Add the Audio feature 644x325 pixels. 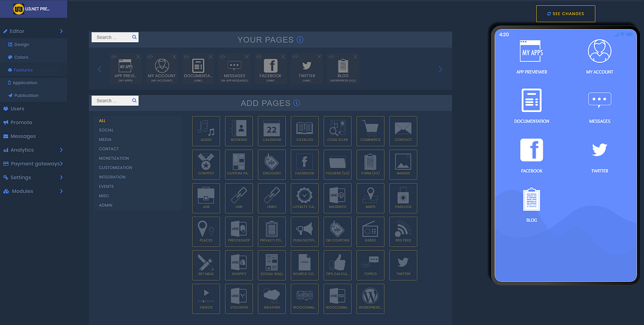(206, 131)
